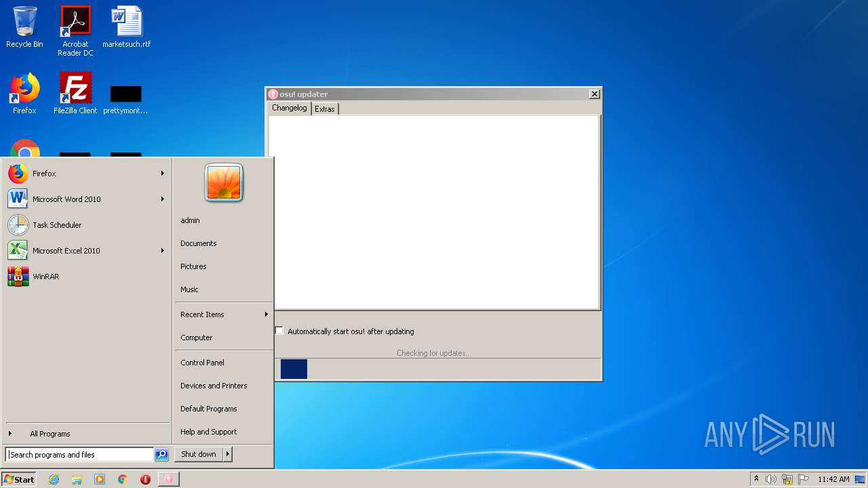Open Default Programs

pyautogui.click(x=223, y=409)
